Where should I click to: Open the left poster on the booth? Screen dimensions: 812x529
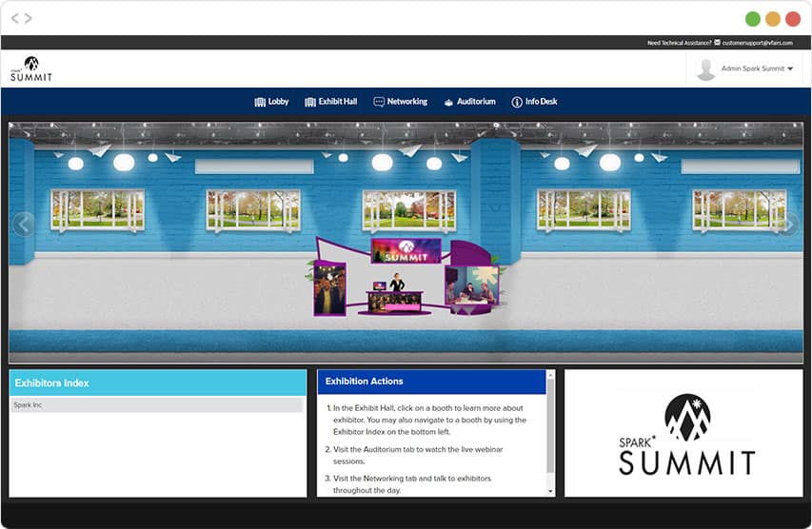(330, 288)
